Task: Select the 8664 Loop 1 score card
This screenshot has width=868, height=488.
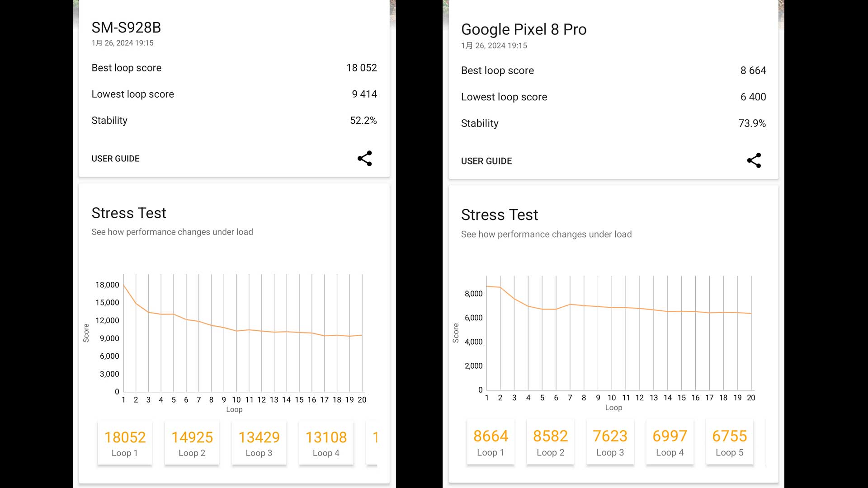Action: click(x=491, y=442)
